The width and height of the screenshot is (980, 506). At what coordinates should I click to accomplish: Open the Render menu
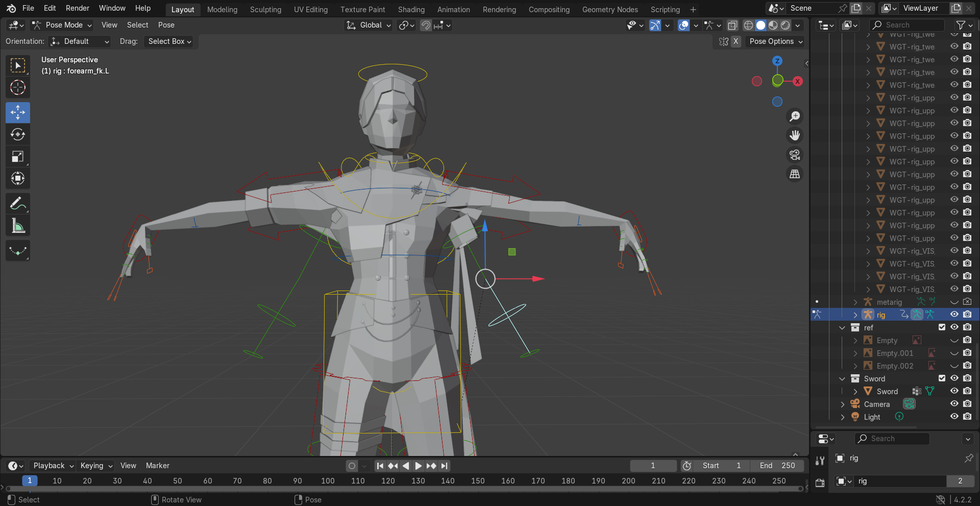[x=78, y=8]
